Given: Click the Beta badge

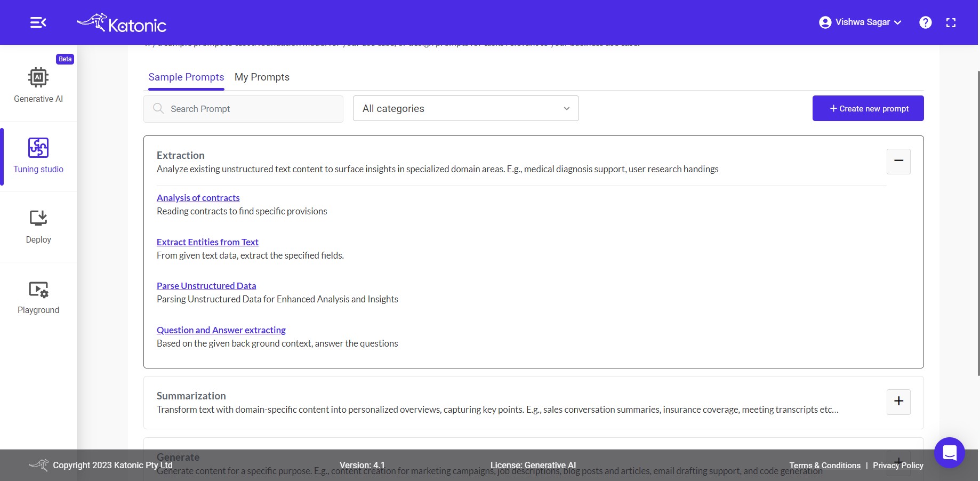Looking at the screenshot, I should (65, 59).
